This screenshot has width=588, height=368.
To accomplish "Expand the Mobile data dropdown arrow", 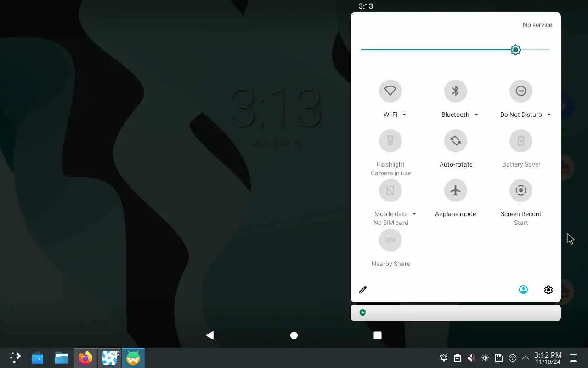I will (414, 214).
